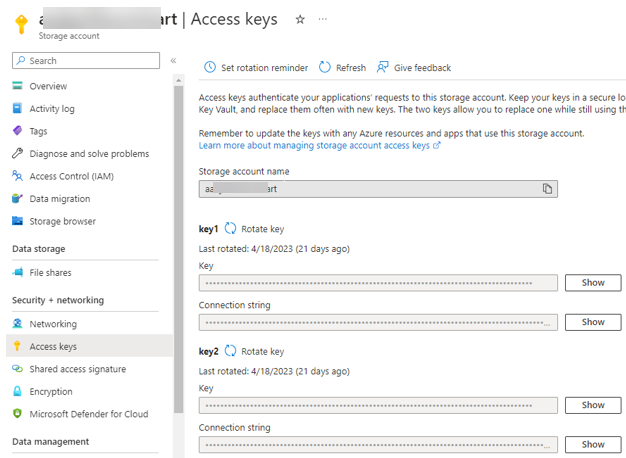Image resolution: width=626 pixels, height=458 pixels.
Task: Click the Diagnose wrench icon
Action: tap(17, 153)
